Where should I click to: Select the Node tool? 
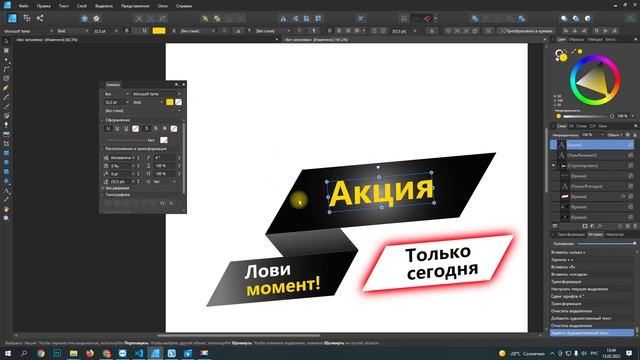(6, 60)
